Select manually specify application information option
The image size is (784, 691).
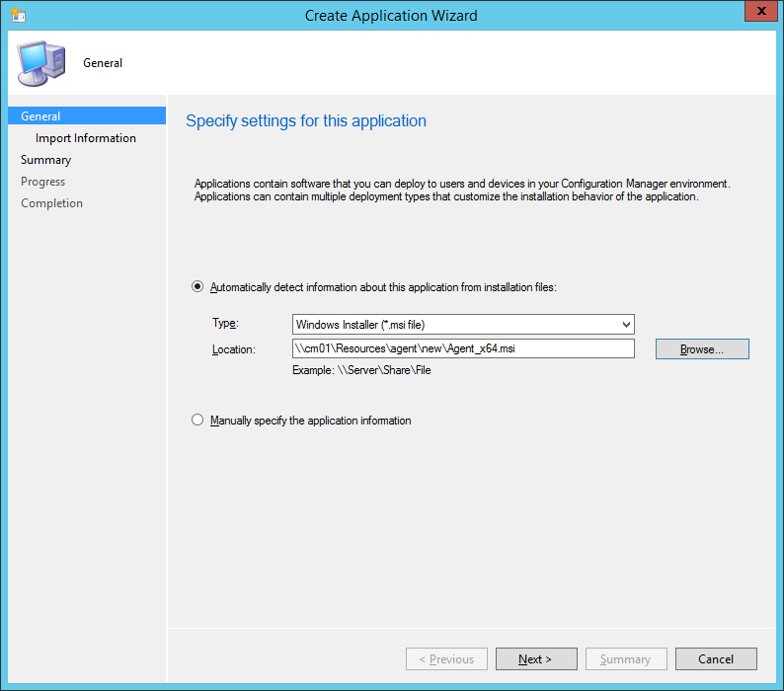197,421
